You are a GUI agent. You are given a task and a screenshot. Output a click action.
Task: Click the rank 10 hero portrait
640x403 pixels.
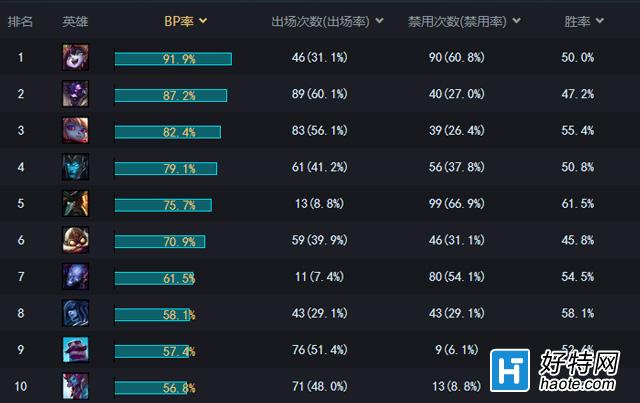[x=76, y=386]
